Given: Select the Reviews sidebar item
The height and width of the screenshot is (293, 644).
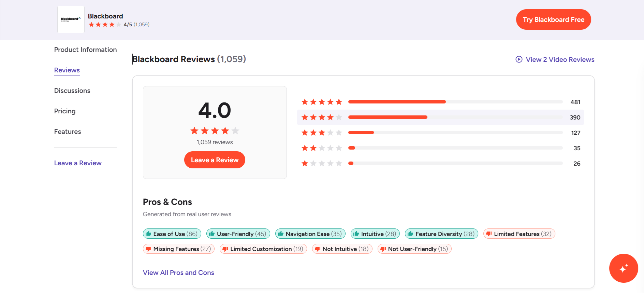Looking at the screenshot, I should click(x=67, y=70).
